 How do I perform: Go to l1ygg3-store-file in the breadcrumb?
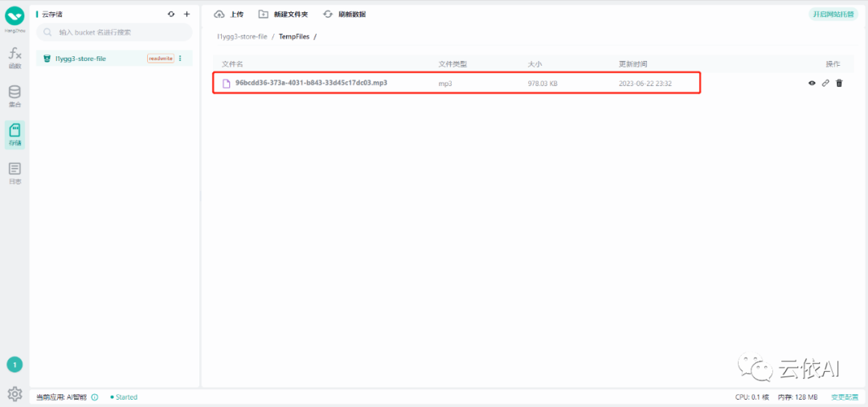[242, 36]
